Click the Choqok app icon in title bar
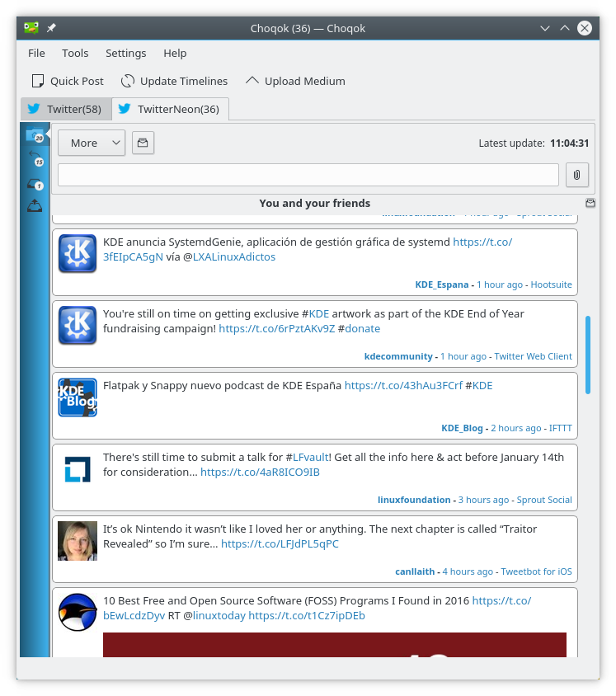This screenshot has width=616, height=696. pos(31,28)
